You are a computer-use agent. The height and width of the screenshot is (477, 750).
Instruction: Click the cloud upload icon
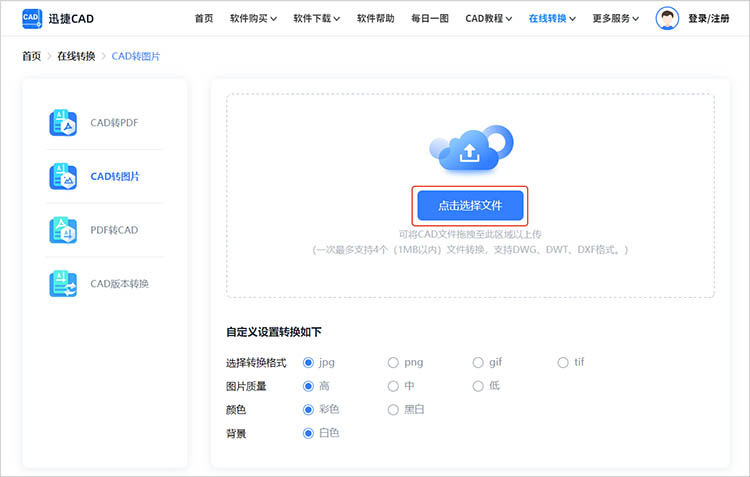coord(471,148)
